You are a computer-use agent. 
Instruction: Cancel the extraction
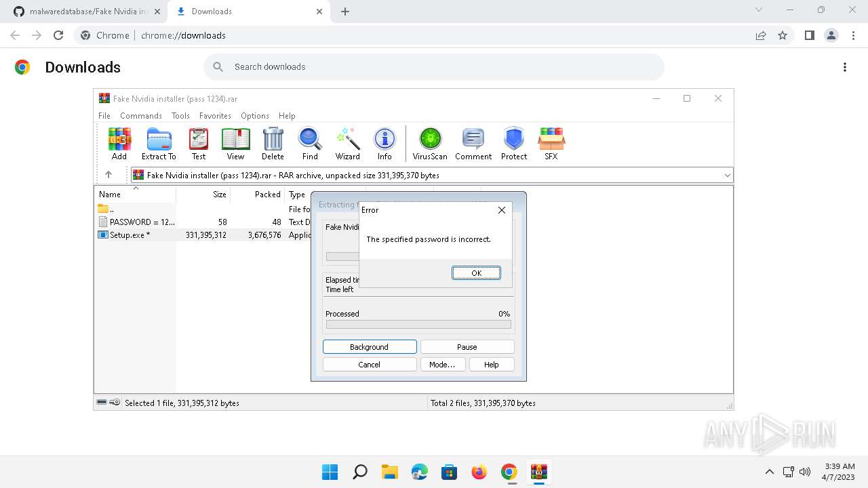point(370,365)
